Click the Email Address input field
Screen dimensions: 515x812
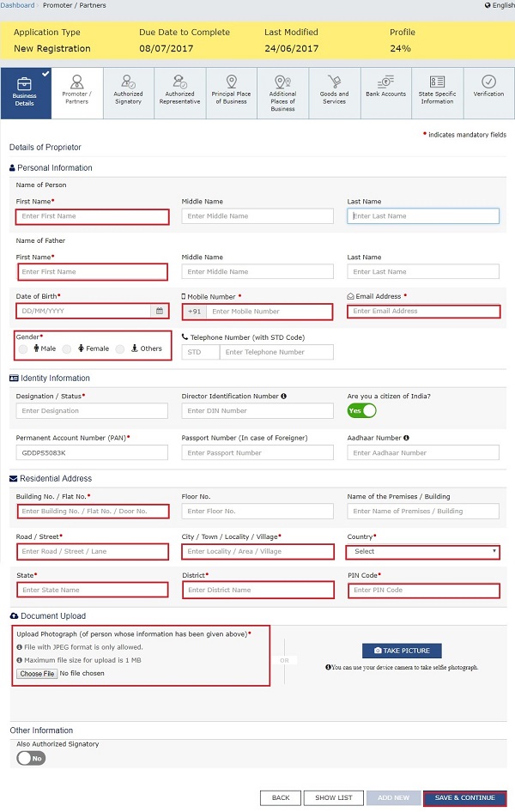(x=423, y=312)
